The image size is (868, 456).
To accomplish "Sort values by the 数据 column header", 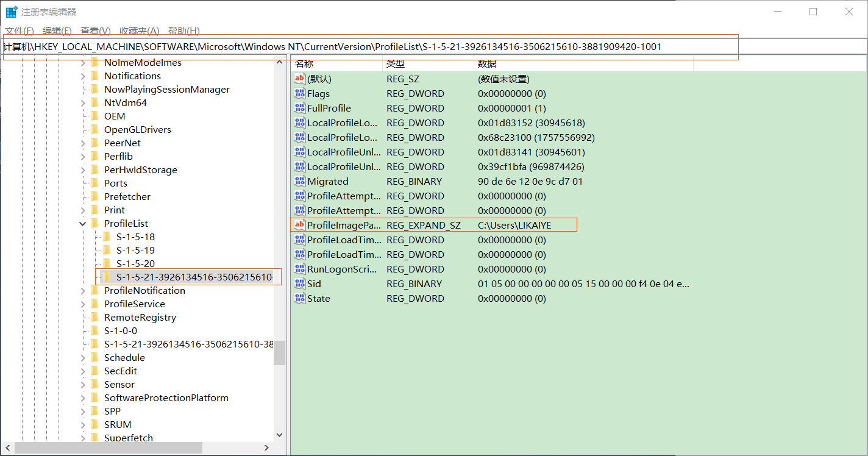I will pos(583,63).
